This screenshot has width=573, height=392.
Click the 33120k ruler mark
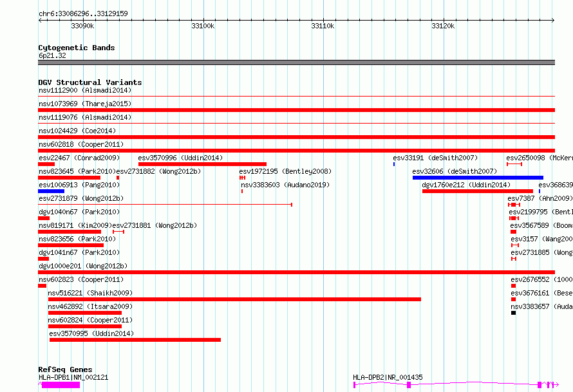click(443, 26)
